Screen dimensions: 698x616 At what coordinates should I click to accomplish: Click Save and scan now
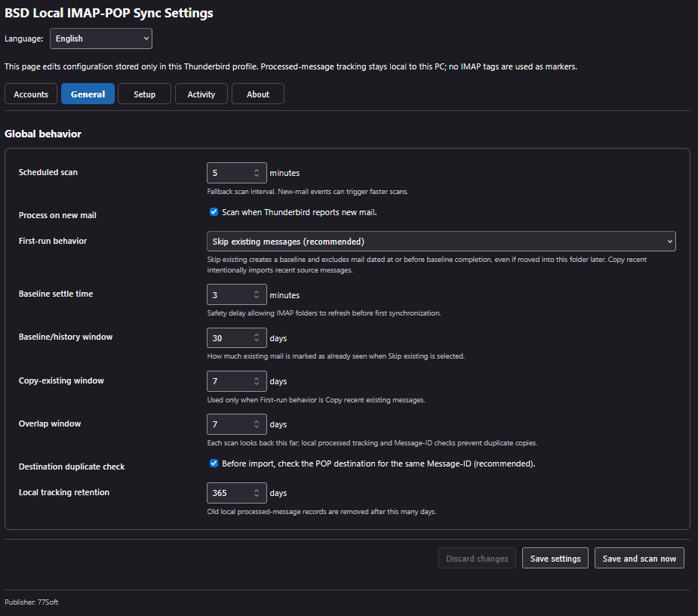(639, 558)
